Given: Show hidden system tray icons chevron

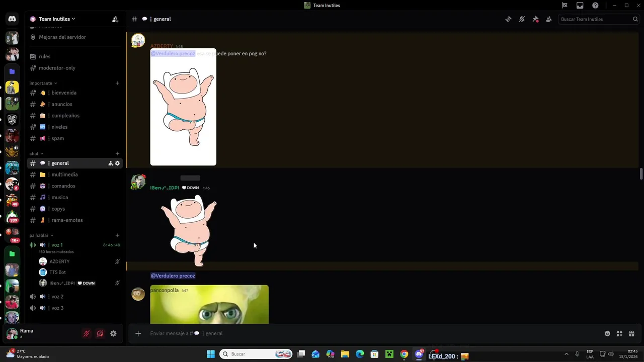Looking at the screenshot, I should click(x=566, y=354).
